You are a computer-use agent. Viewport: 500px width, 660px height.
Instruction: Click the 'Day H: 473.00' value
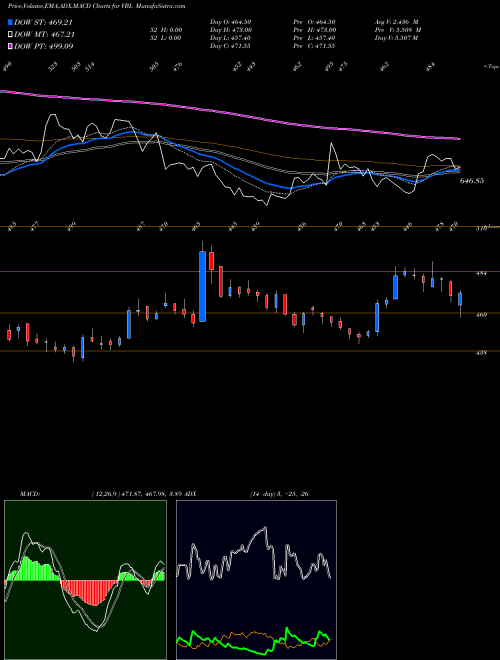click(x=230, y=30)
